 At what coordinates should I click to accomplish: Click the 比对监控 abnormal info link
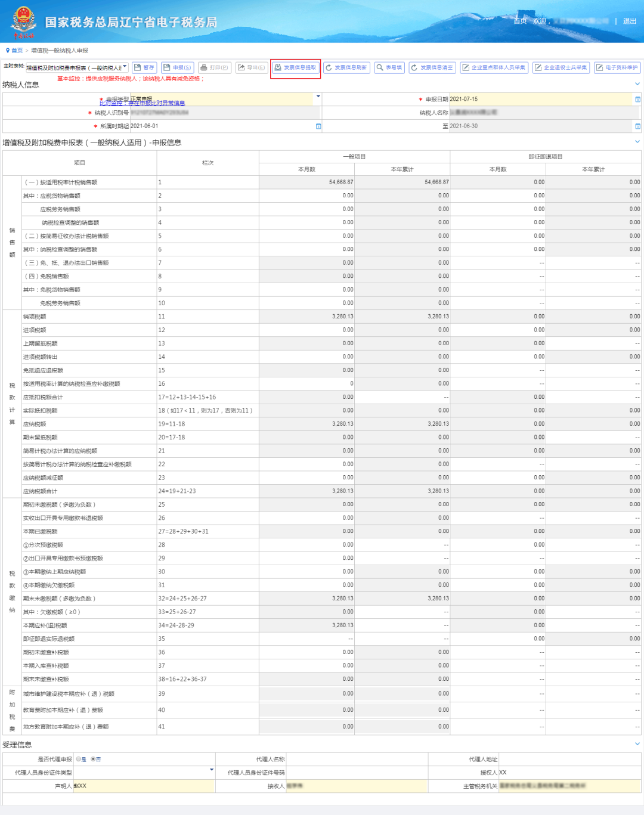pyautogui.click(x=142, y=104)
